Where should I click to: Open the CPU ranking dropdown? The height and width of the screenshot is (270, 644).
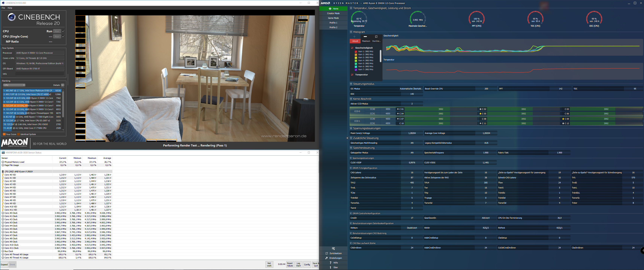[x=14, y=85]
